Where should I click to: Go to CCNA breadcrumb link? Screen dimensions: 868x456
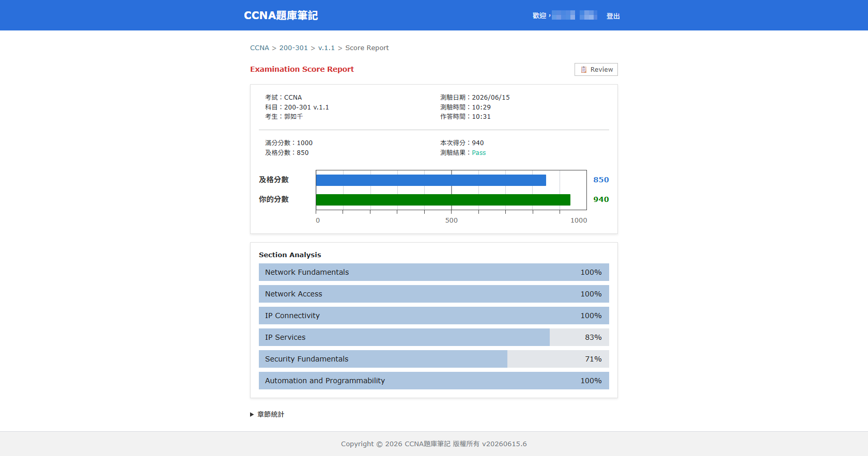[x=259, y=48]
